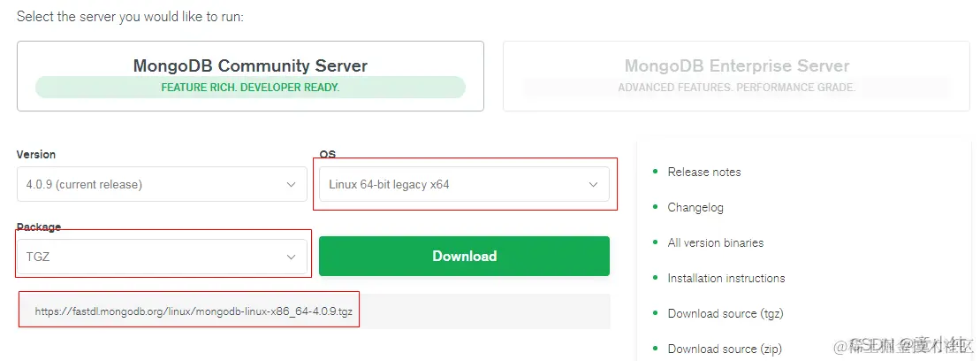Click the 'Select the server you would like to run' text

click(x=130, y=17)
